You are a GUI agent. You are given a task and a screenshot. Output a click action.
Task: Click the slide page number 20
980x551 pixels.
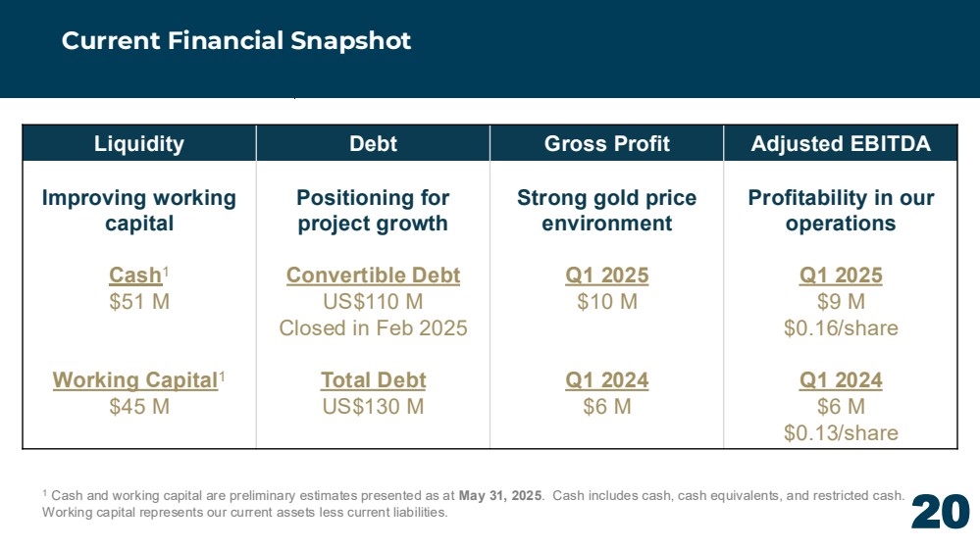(x=940, y=512)
